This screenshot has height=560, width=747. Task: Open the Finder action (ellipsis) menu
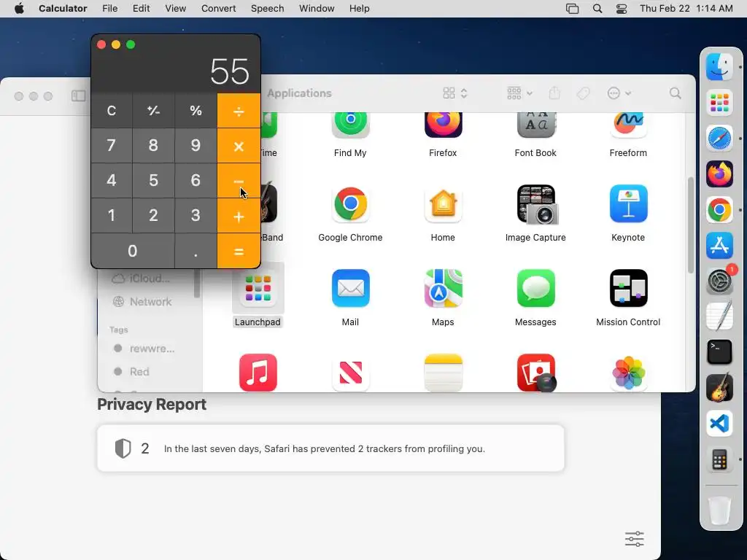pyautogui.click(x=619, y=93)
